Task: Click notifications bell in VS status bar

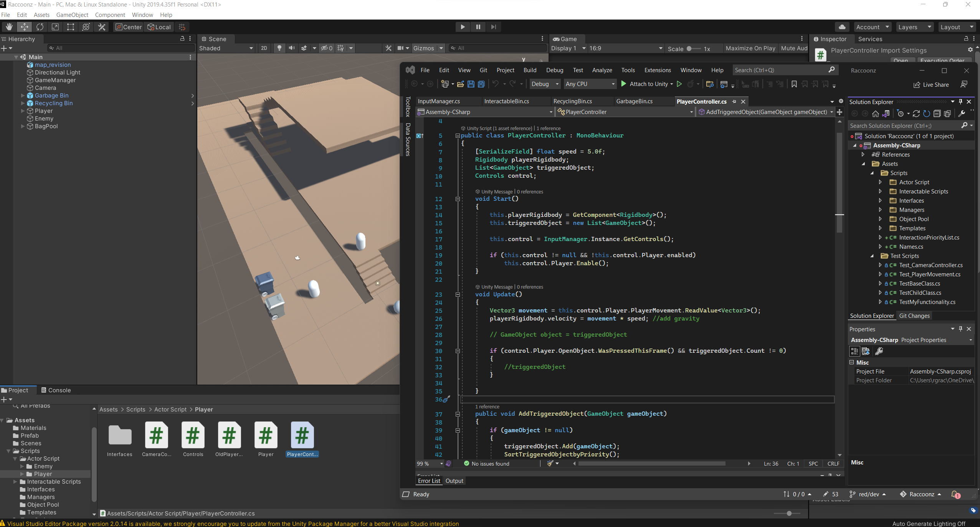Action: pos(955,494)
